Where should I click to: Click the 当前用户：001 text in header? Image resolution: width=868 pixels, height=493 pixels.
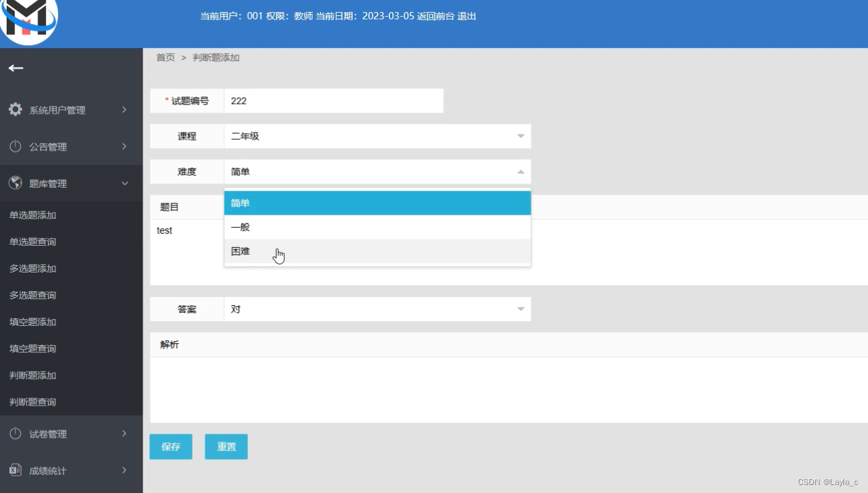coord(231,16)
